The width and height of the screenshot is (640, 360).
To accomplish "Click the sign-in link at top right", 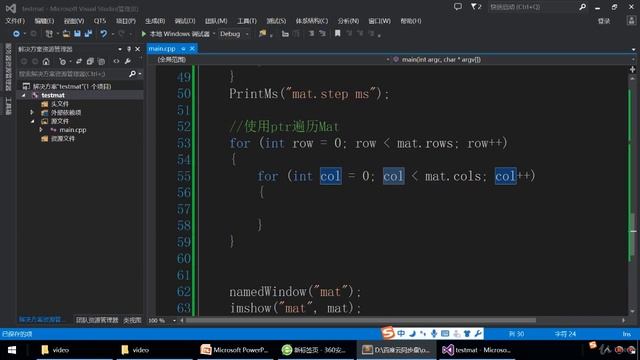I will 604,21.
